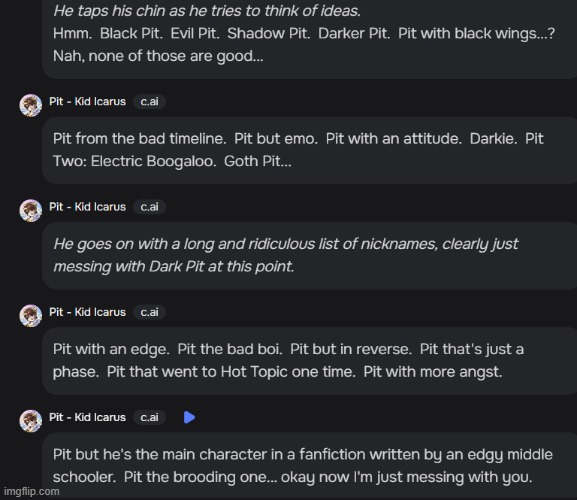
Task: Click 'Hmm. Black Pit. Evil Pit.' text line
Action: click(x=304, y=33)
